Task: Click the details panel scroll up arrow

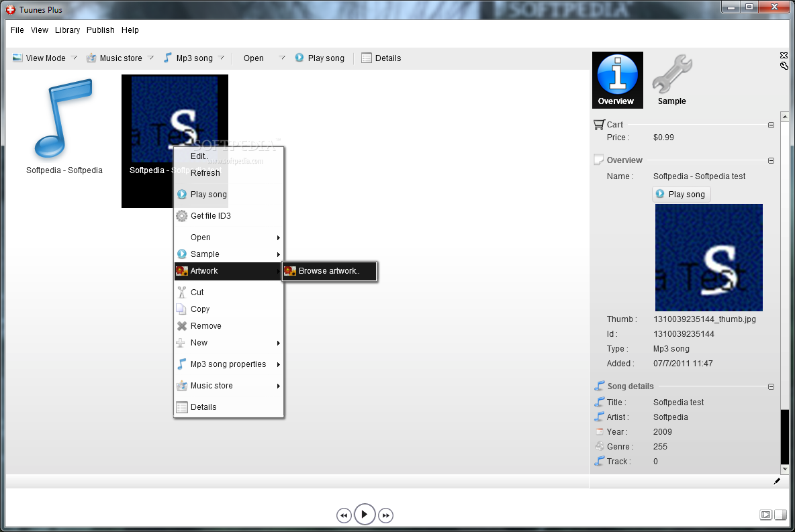Action: click(x=785, y=117)
